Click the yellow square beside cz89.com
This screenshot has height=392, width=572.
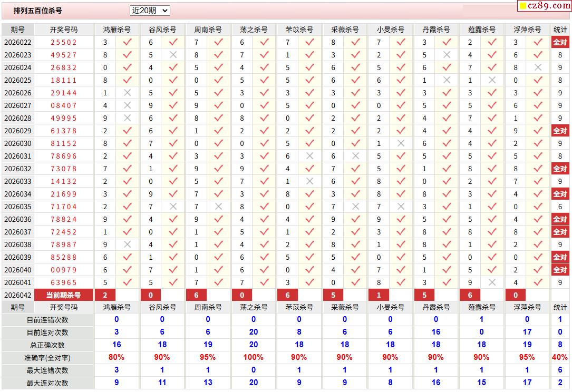pos(523,6)
